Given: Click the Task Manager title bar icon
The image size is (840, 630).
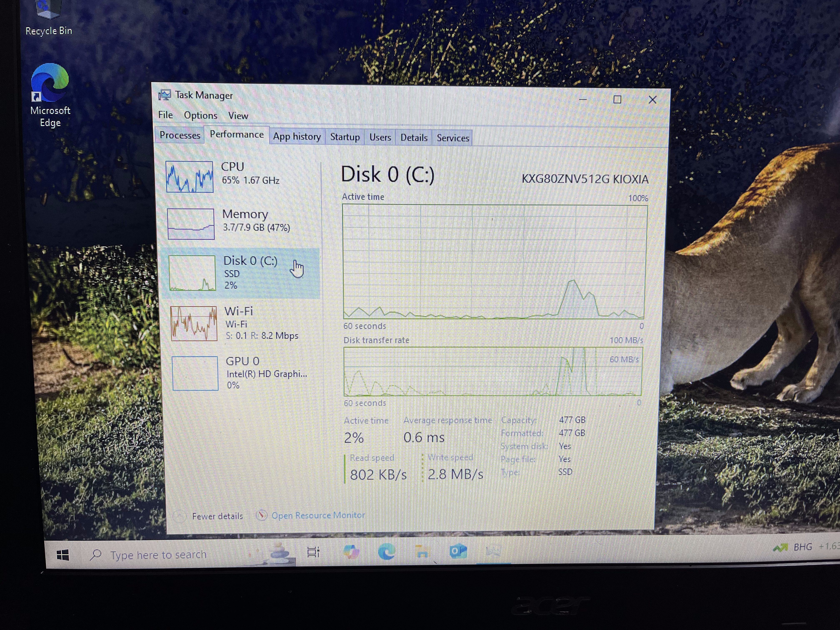Looking at the screenshot, I should (x=164, y=95).
